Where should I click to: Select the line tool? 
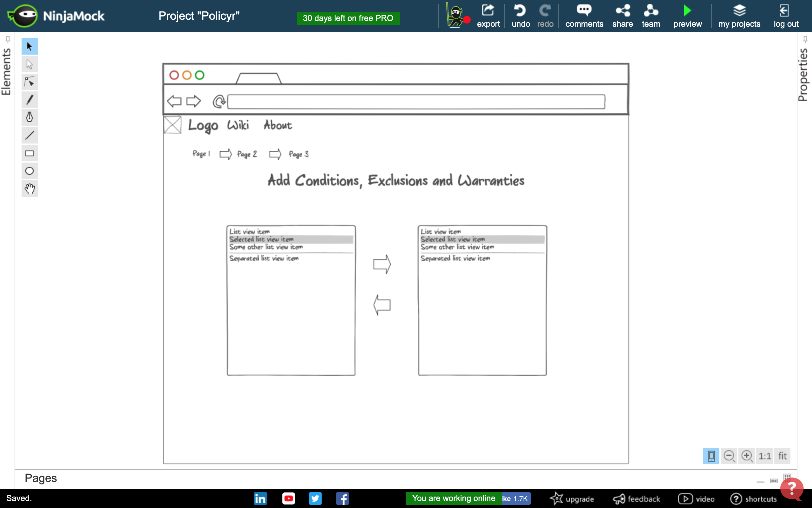point(29,135)
